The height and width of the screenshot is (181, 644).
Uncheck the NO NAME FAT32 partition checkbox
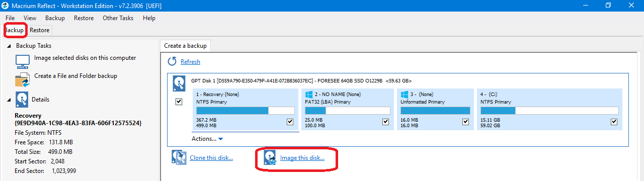385,122
